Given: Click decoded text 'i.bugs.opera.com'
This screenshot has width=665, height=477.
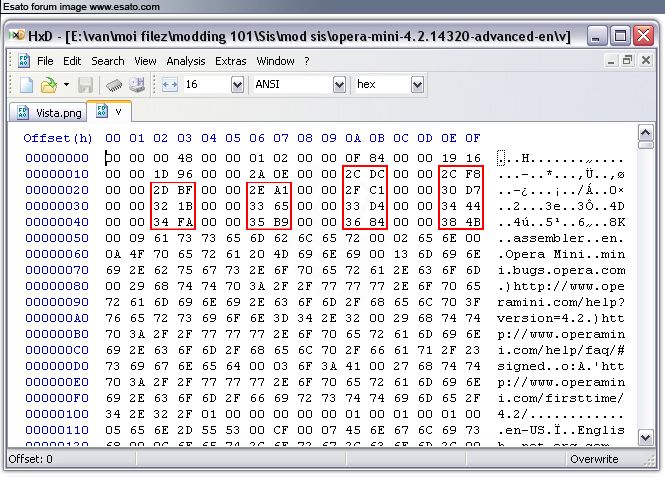Looking at the screenshot, I should [x=561, y=270].
